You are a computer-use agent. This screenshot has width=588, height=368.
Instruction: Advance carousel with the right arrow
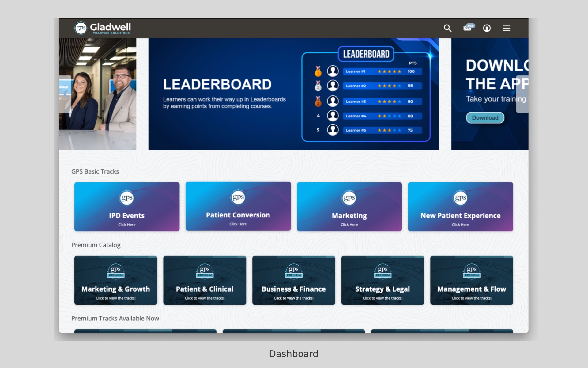pyautogui.click(x=522, y=94)
